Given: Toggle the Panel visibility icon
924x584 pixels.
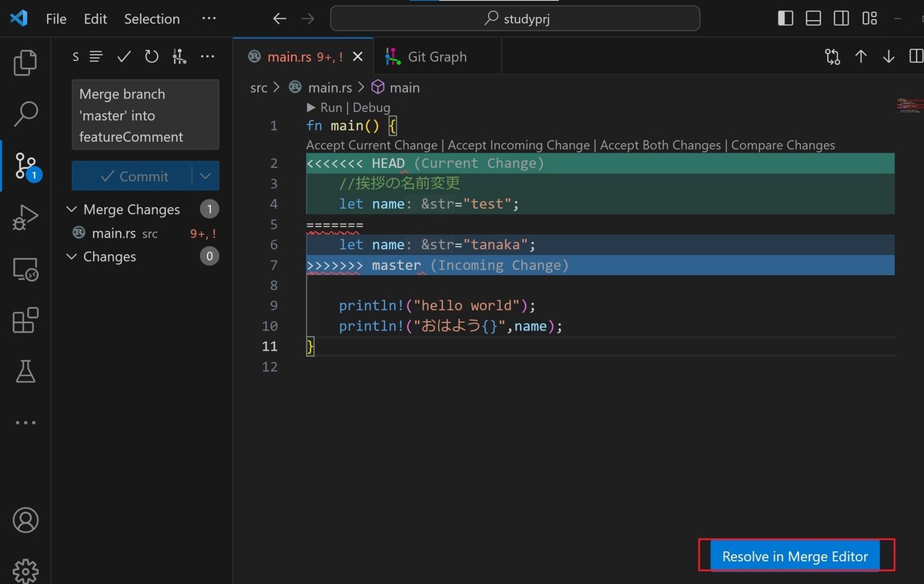Looking at the screenshot, I should (813, 18).
